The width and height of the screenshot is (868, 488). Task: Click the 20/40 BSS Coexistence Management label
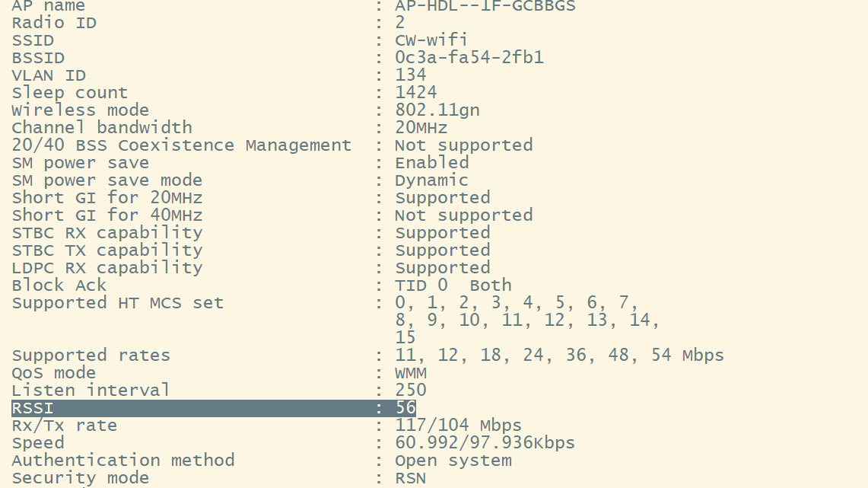click(x=181, y=145)
